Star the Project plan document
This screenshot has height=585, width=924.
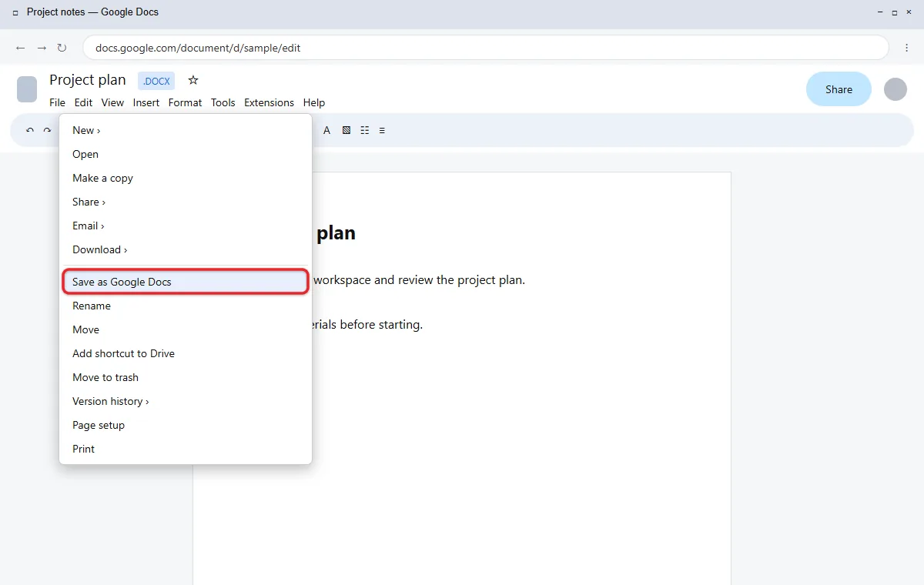coord(193,80)
